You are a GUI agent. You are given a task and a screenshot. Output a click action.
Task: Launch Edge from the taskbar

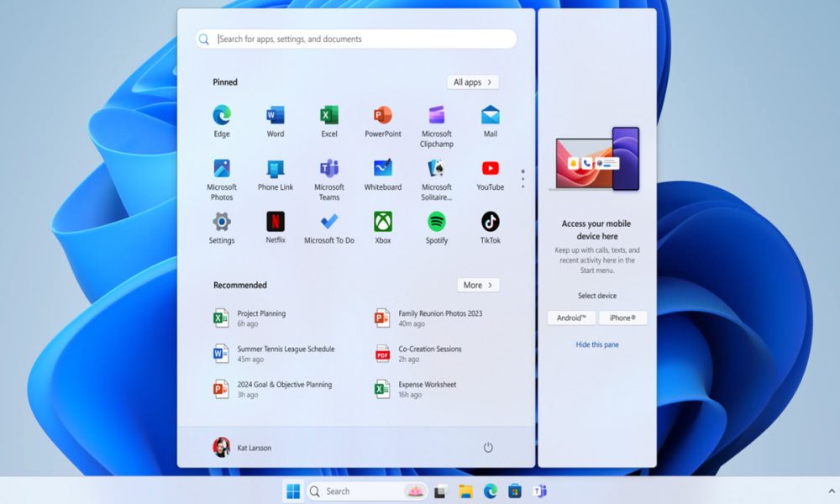[491, 491]
